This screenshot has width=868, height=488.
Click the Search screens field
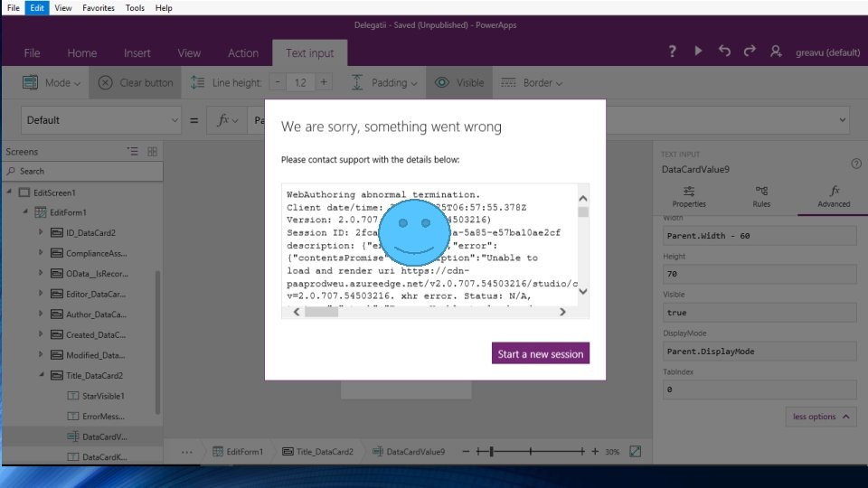pyautogui.click(x=83, y=171)
